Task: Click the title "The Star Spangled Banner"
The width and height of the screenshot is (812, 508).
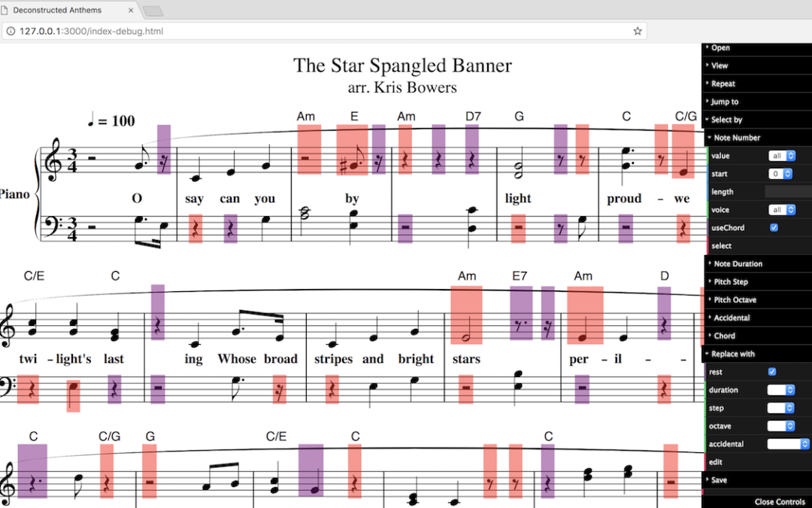Action: (402, 65)
